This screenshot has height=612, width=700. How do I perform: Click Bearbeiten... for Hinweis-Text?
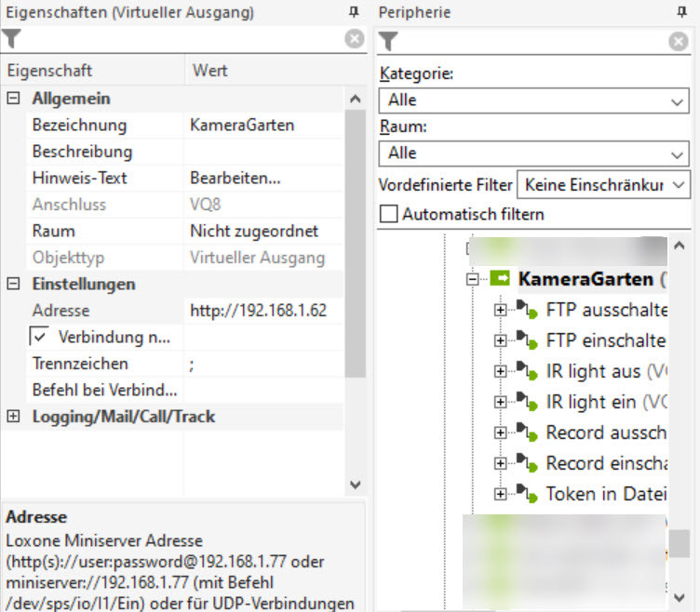tap(263, 178)
